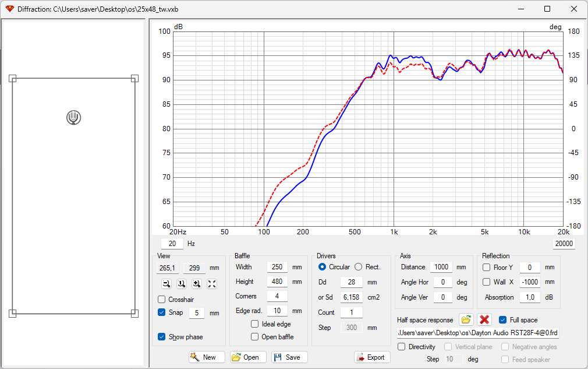588x369 pixels.
Task: Click the zoom in view icon
Action: (197, 284)
